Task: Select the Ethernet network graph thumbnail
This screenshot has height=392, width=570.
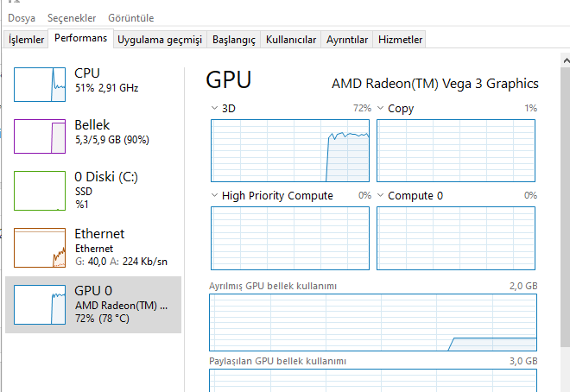Action: 40,246
